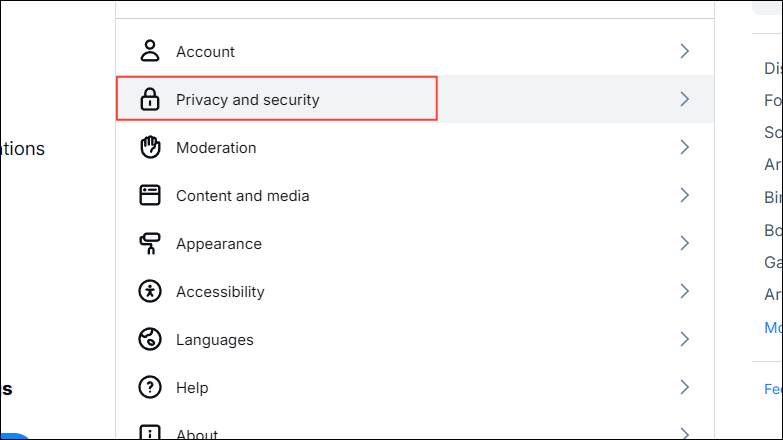Viewport: 783px width, 440px height.
Task: Open the Moderation settings page
Action: pyautogui.click(x=216, y=148)
